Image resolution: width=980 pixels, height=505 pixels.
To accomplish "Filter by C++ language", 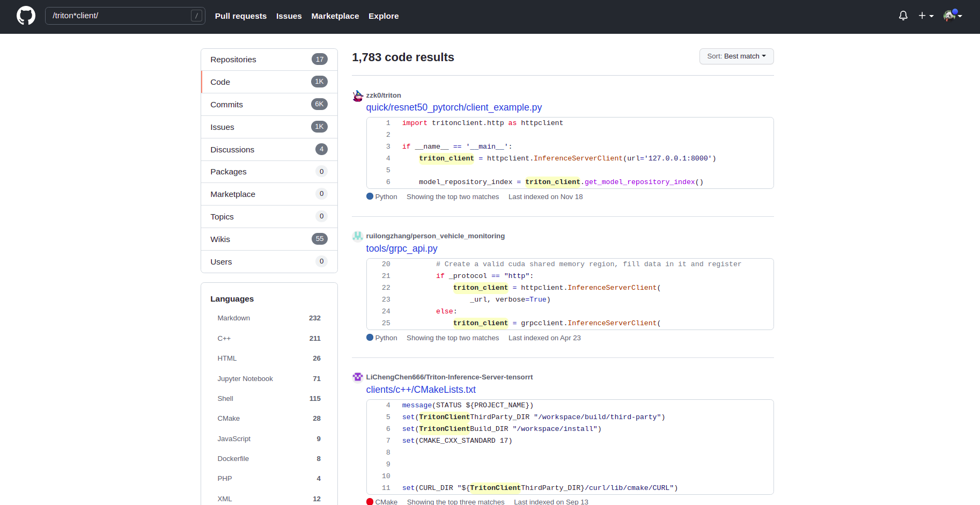I will tap(269, 339).
